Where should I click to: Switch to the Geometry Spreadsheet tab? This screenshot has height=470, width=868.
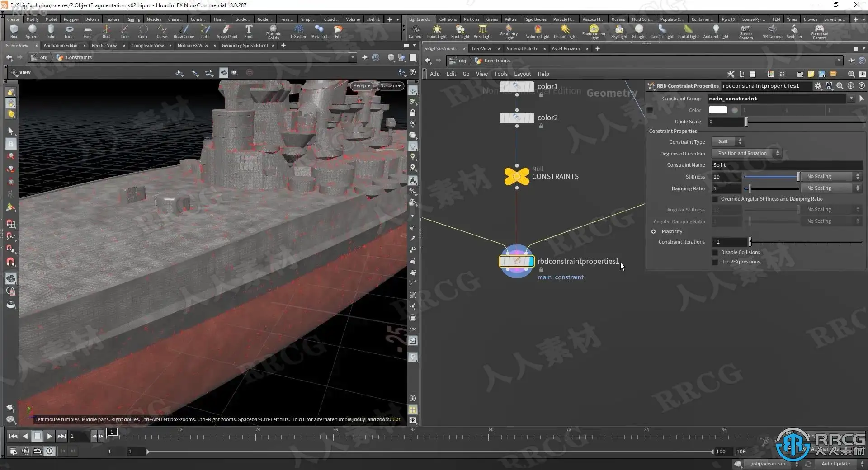coord(245,46)
